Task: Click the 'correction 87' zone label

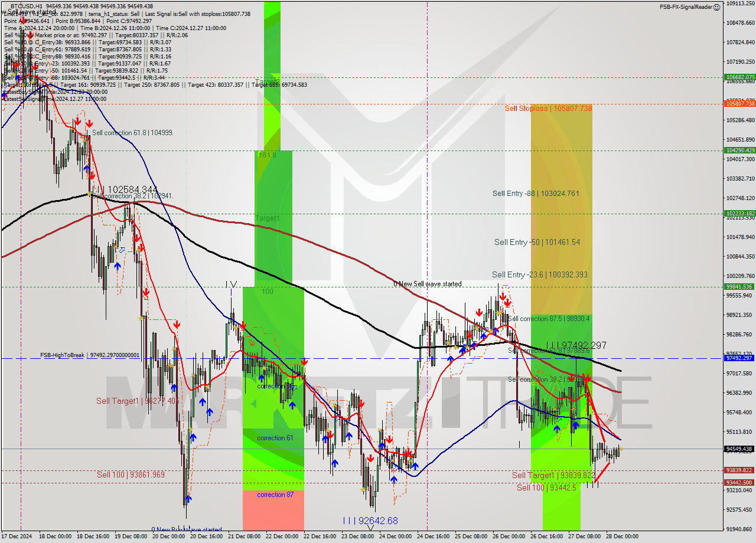Action: pyautogui.click(x=275, y=495)
